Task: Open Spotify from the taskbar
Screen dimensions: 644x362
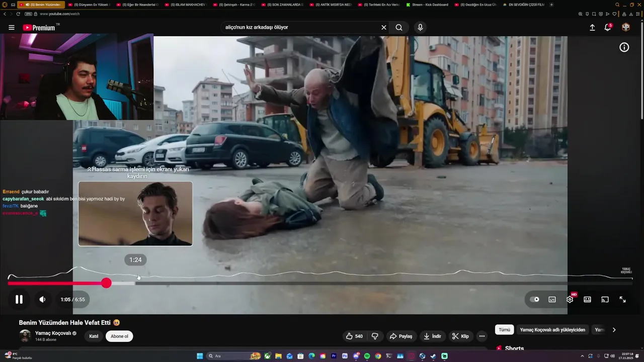Action: pyautogui.click(x=367, y=356)
